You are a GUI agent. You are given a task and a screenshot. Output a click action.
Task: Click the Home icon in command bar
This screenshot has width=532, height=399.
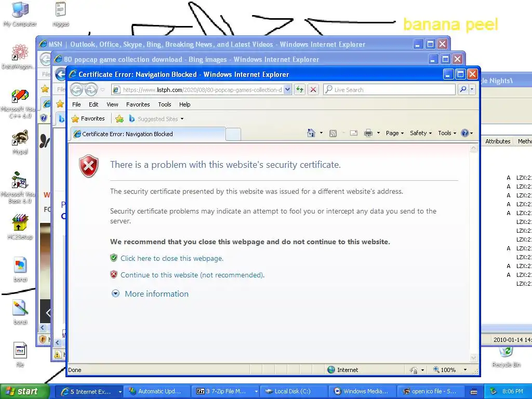click(x=311, y=133)
